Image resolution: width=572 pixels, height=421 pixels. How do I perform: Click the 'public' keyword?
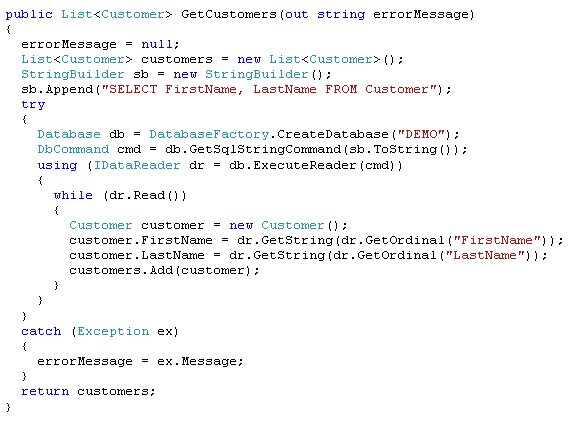point(29,15)
